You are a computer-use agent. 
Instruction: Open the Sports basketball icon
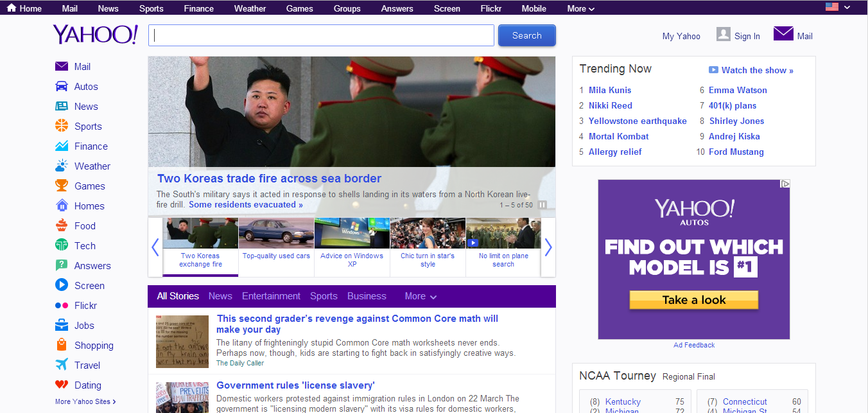click(x=62, y=127)
